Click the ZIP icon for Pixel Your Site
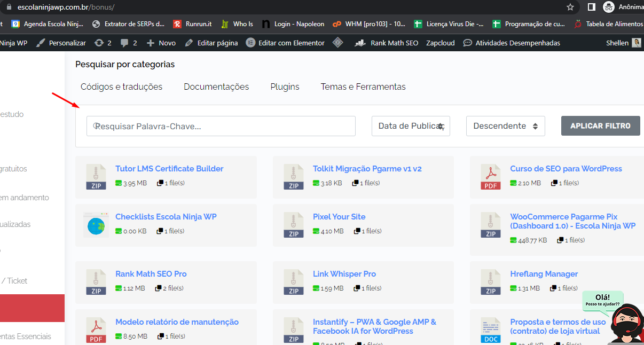The width and height of the screenshot is (644, 345). coord(294,225)
